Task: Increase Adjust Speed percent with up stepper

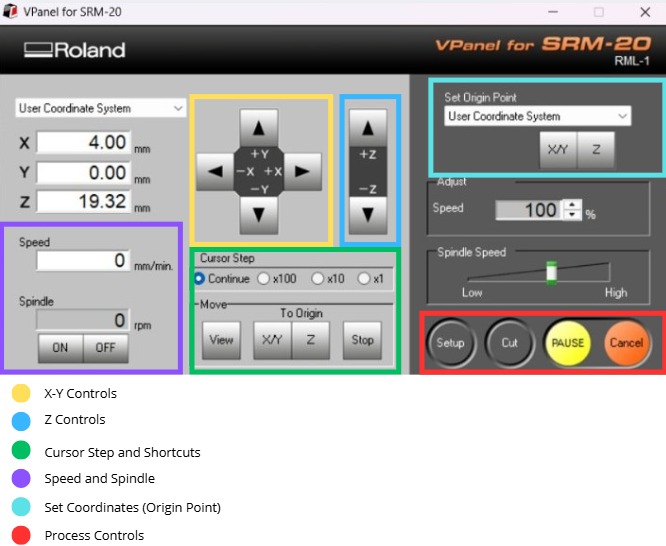Action: click(572, 205)
